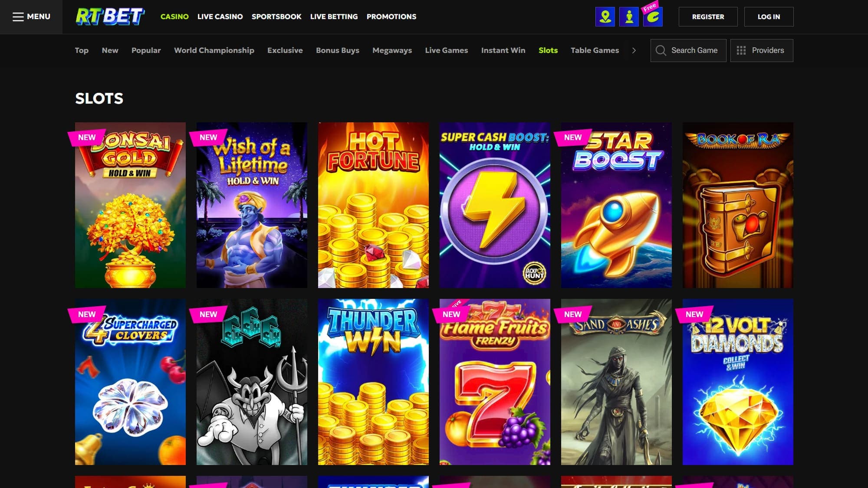Image resolution: width=868 pixels, height=488 pixels.
Task: Select the Table Games tab
Action: [595, 50]
